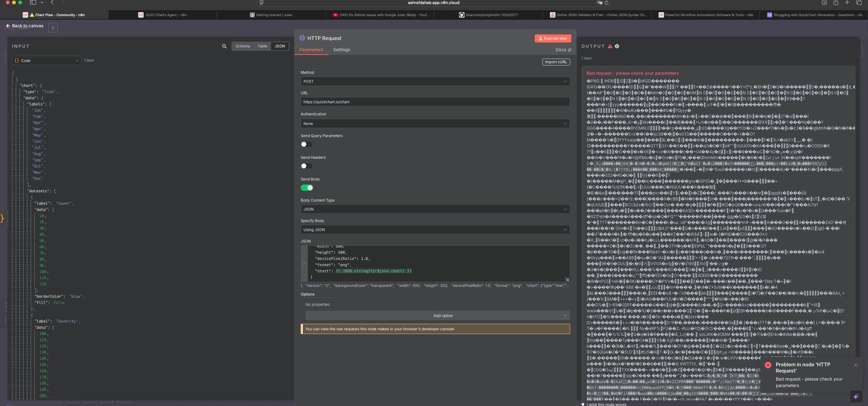Open a new browser tab with plus
868x406 pixels.
(847, 3)
